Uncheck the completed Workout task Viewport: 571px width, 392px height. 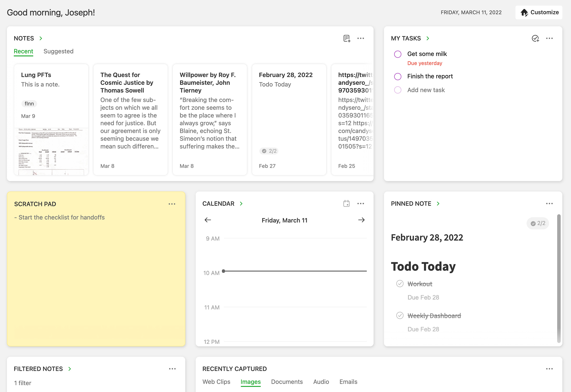[x=400, y=283]
